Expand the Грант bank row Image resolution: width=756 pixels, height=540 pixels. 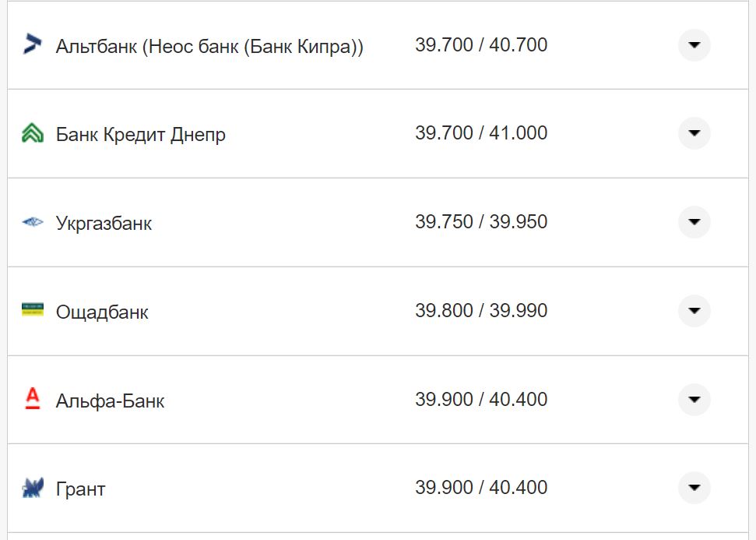point(694,489)
